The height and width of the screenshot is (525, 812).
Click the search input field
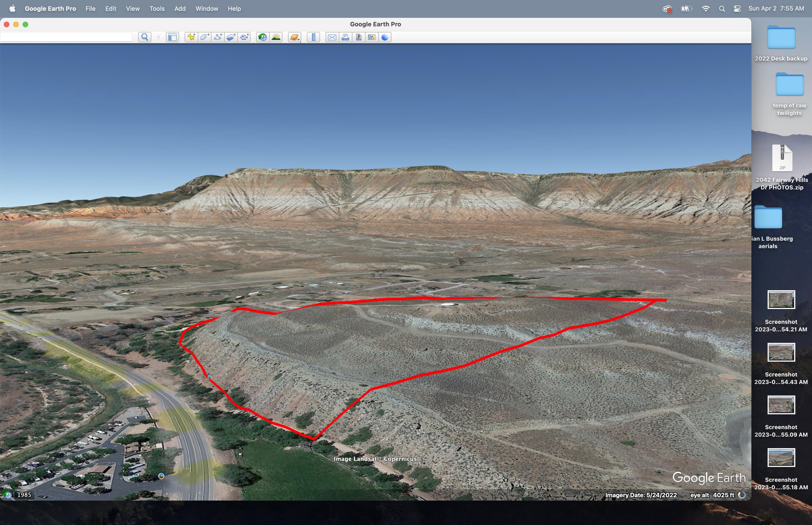point(66,37)
